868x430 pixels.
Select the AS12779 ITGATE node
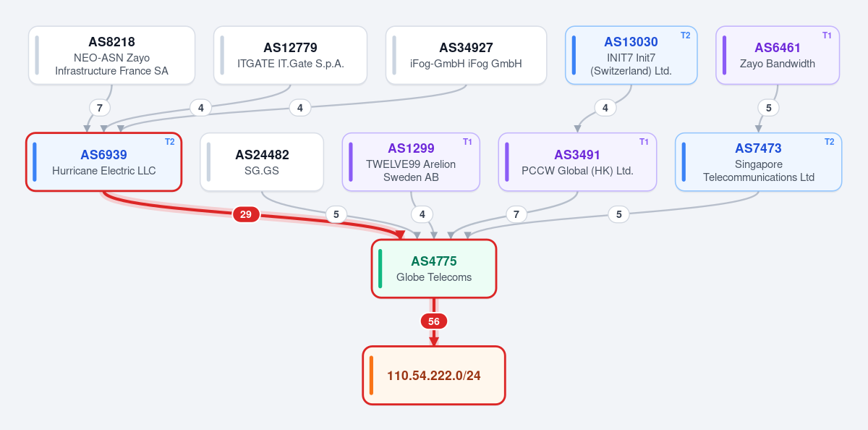coord(290,56)
